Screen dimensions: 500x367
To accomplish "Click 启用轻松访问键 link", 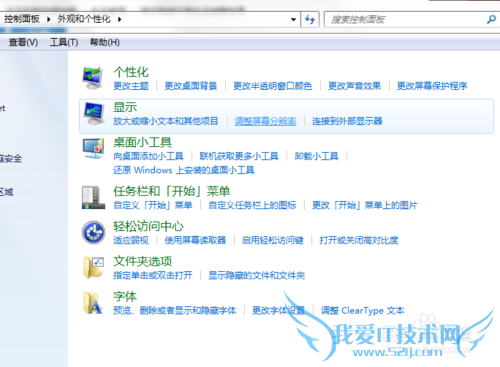I will (273, 240).
